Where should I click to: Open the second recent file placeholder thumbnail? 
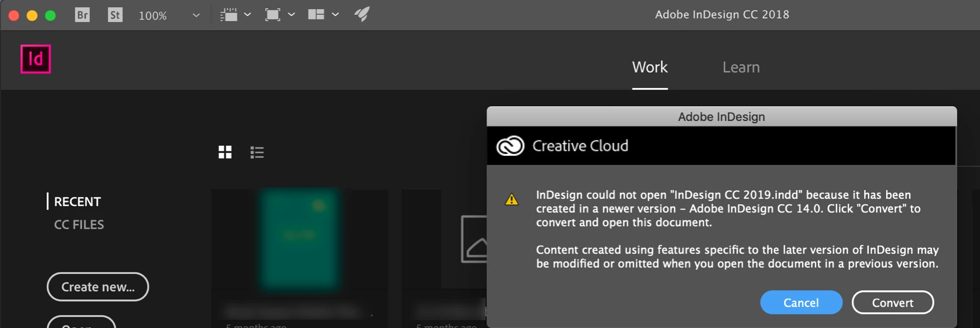click(x=444, y=239)
